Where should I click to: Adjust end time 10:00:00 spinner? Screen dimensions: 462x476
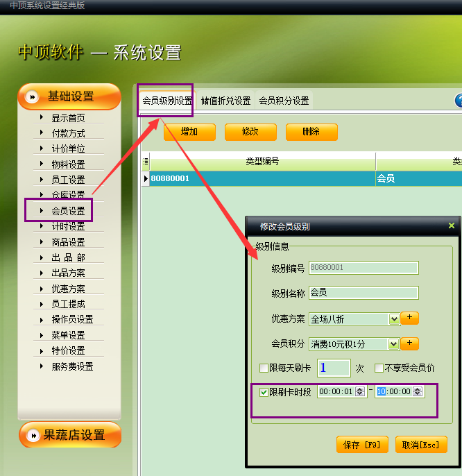(x=418, y=391)
